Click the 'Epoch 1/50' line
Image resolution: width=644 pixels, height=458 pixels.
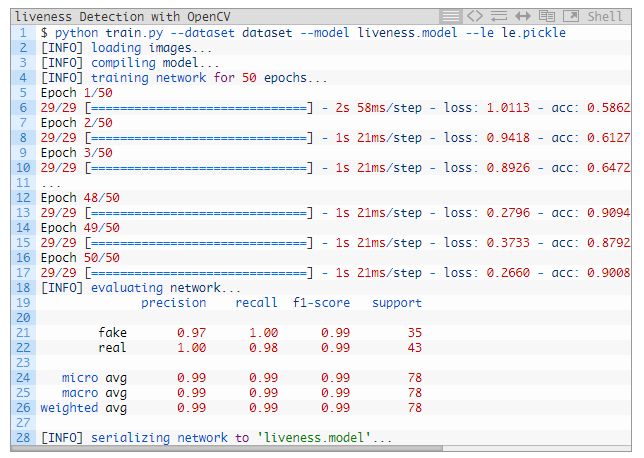(x=76, y=93)
